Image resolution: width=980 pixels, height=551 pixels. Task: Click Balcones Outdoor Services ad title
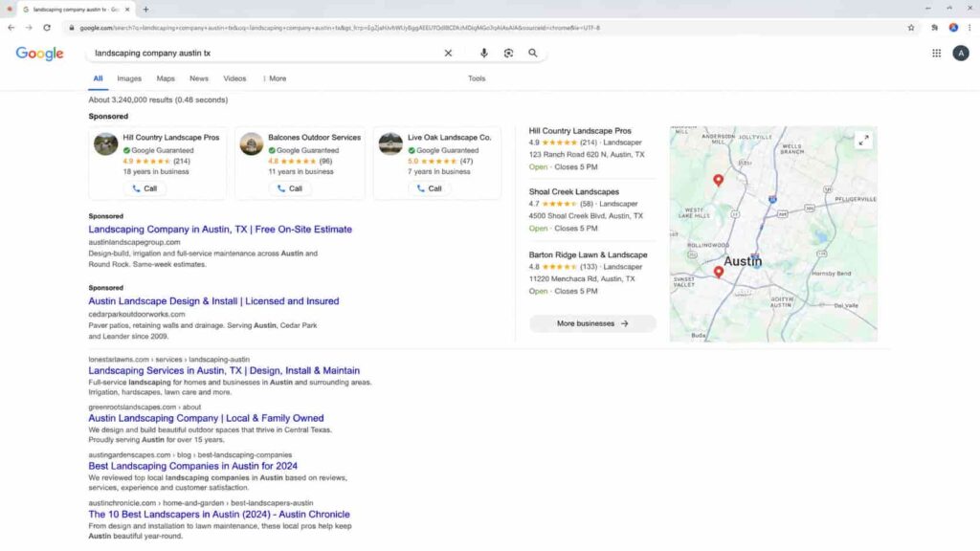[x=314, y=138]
